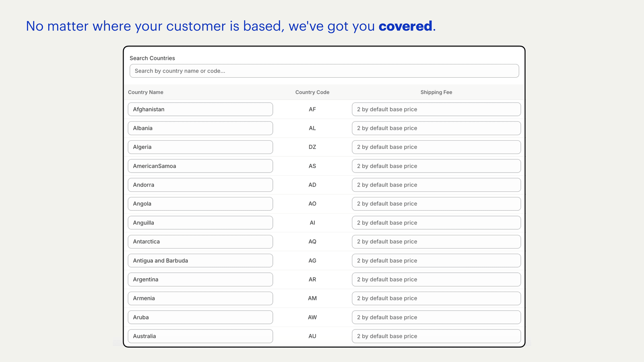Click the Argentina country name field
The height and width of the screenshot is (362, 644).
pos(200,280)
